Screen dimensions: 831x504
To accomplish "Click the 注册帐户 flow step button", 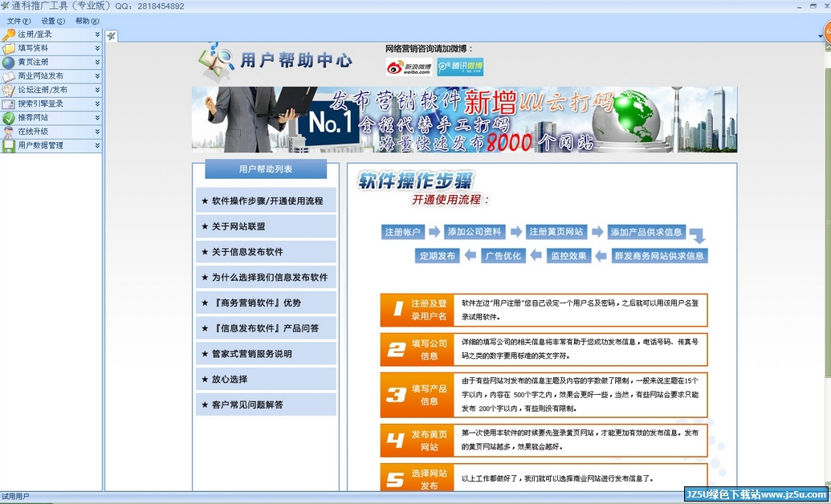I will [402, 232].
